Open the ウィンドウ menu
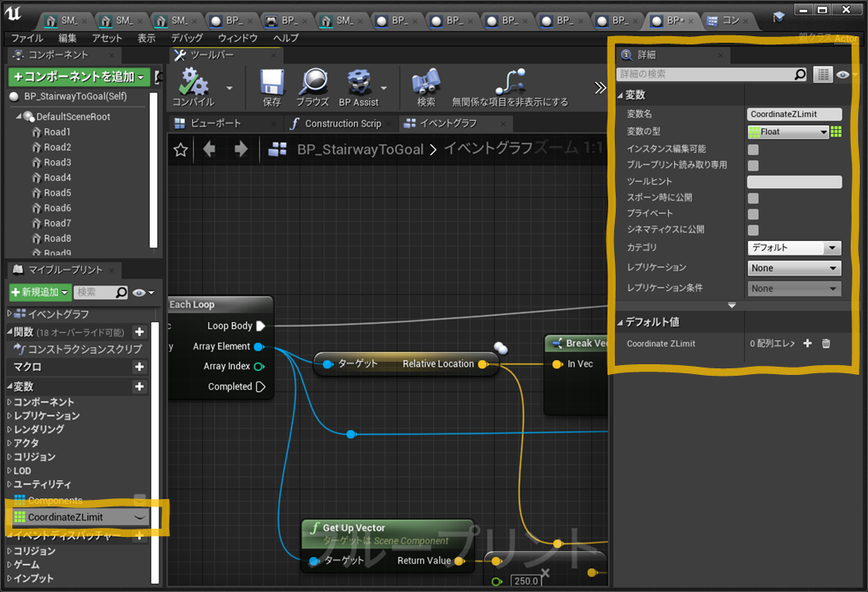Image resolution: width=868 pixels, height=592 pixels. (238, 38)
